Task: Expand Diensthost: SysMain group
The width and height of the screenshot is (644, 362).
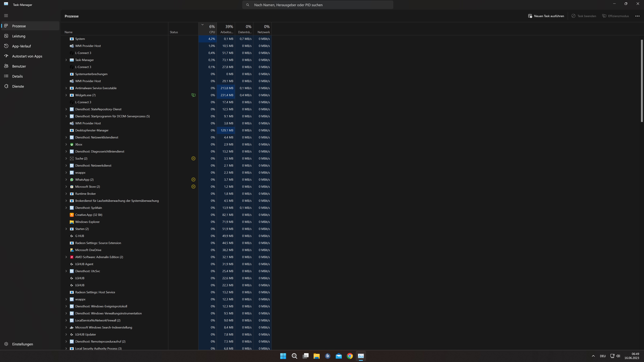Action: (x=66, y=208)
